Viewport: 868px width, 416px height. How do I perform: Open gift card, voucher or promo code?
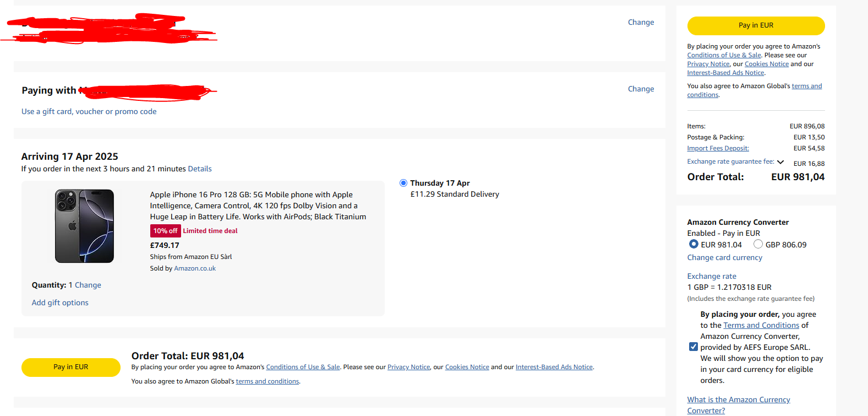89,111
